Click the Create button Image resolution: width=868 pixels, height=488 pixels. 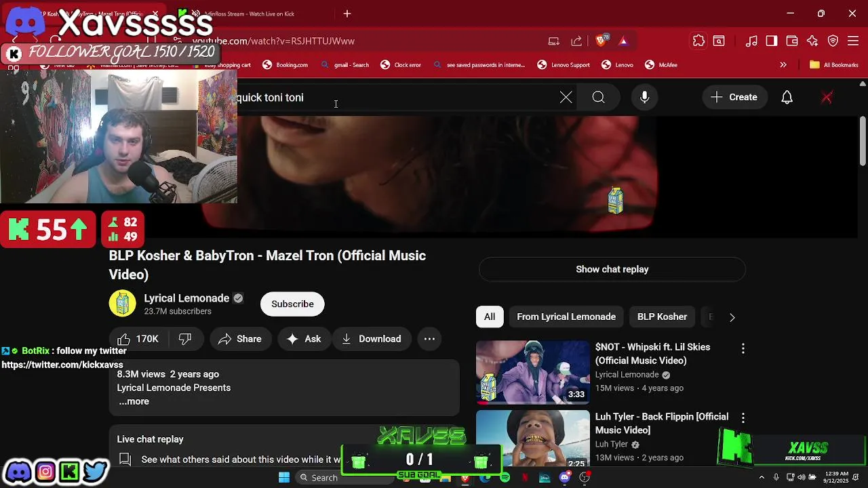tap(734, 98)
